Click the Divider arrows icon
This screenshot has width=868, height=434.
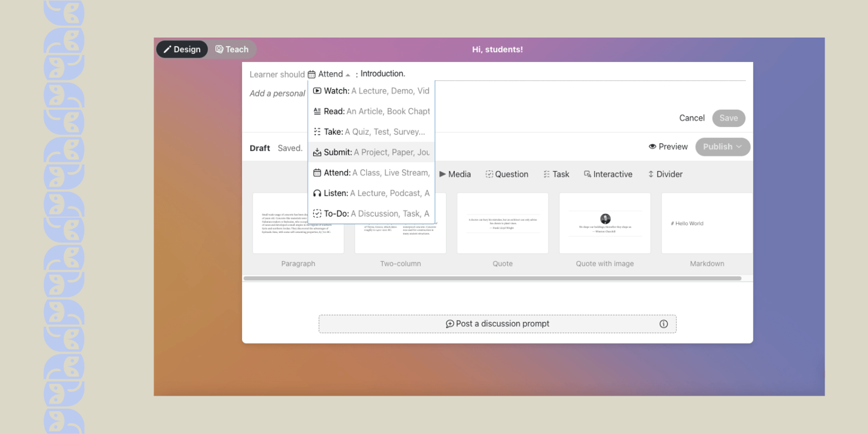pos(651,174)
